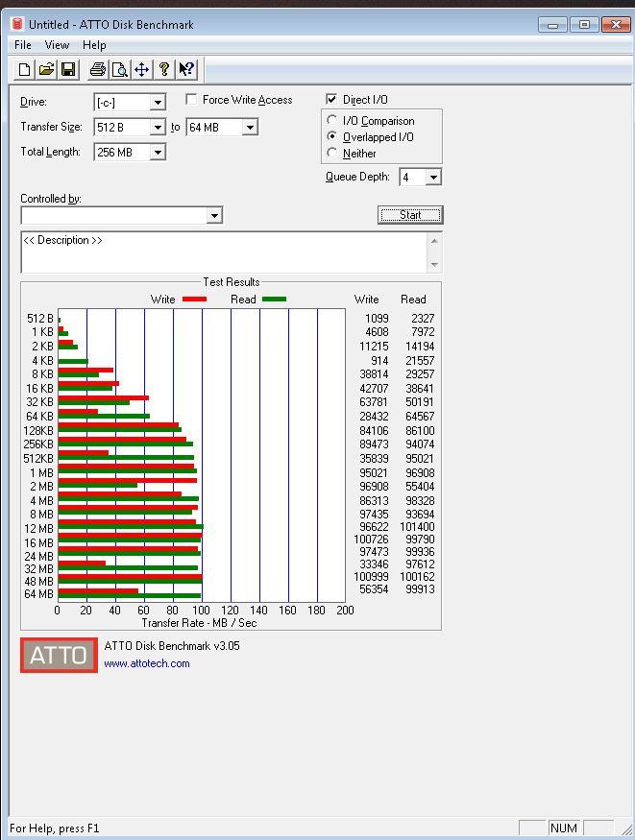The width and height of the screenshot is (635, 840).
Task: Click the description scrollbar up arrow
Action: [x=434, y=241]
